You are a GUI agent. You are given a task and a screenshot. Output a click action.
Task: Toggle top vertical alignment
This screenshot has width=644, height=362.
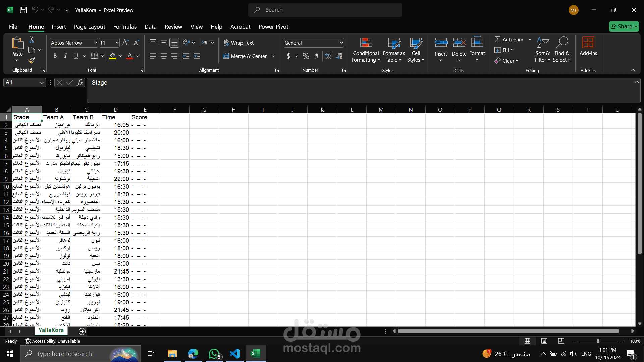(153, 42)
